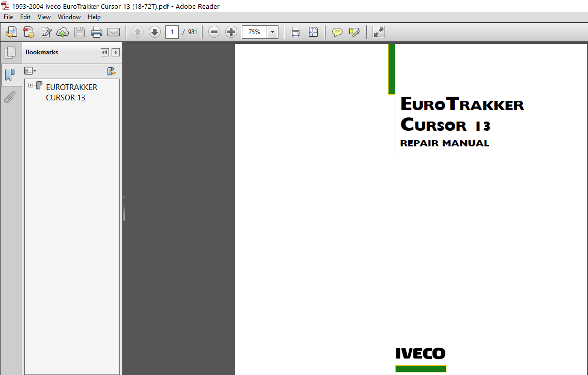This screenshot has height=375, width=588.
Task: Click the Create PDF online icon
Action: [28, 32]
